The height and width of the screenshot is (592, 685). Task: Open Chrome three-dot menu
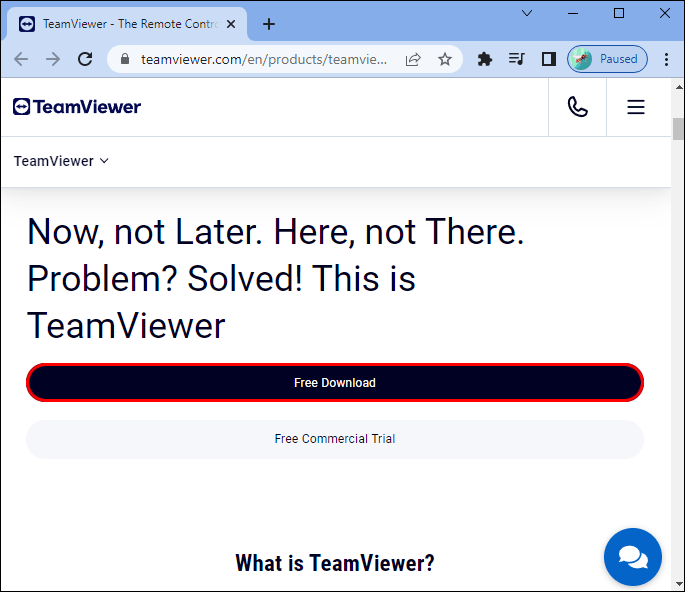(666, 59)
